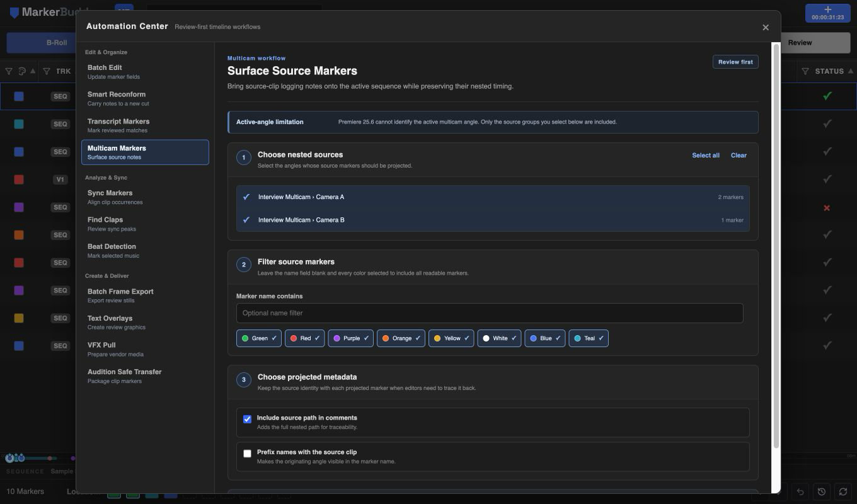Uncheck Include source path in comments
The width and height of the screenshot is (857, 504).
click(x=247, y=419)
